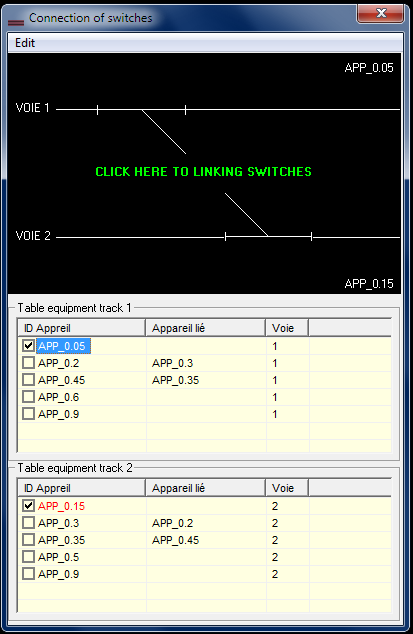Uncheck the APP_0.05 checkbox
The height and width of the screenshot is (634, 413).
coord(28,346)
